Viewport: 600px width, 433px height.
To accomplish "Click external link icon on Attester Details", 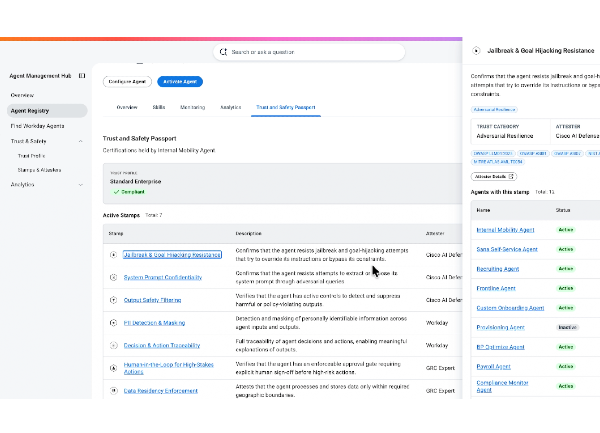I will [x=511, y=176].
